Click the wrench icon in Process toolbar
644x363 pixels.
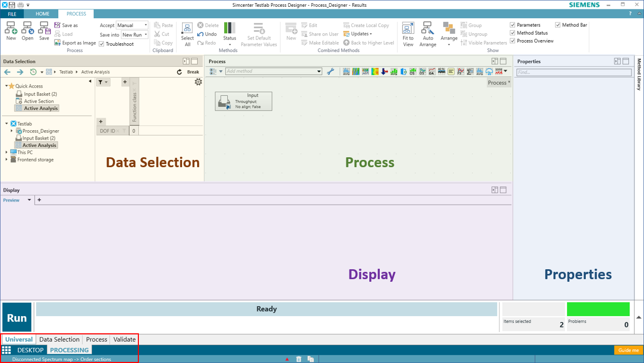click(x=330, y=72)
